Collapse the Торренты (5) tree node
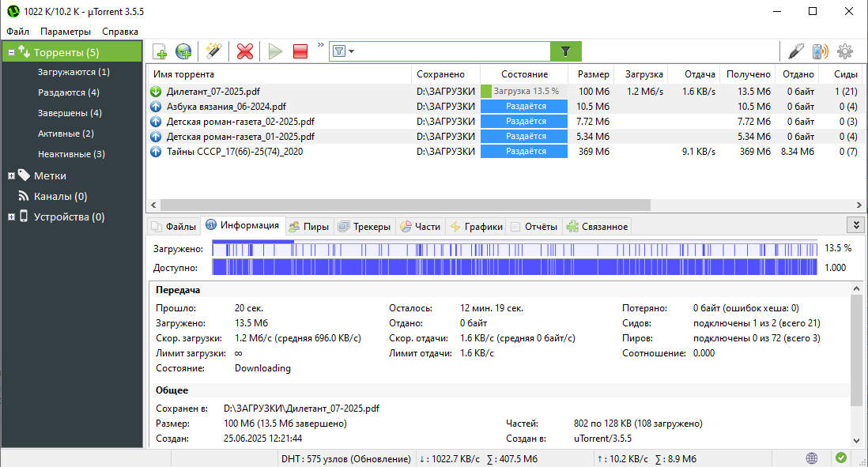 (x=11, y=53)
